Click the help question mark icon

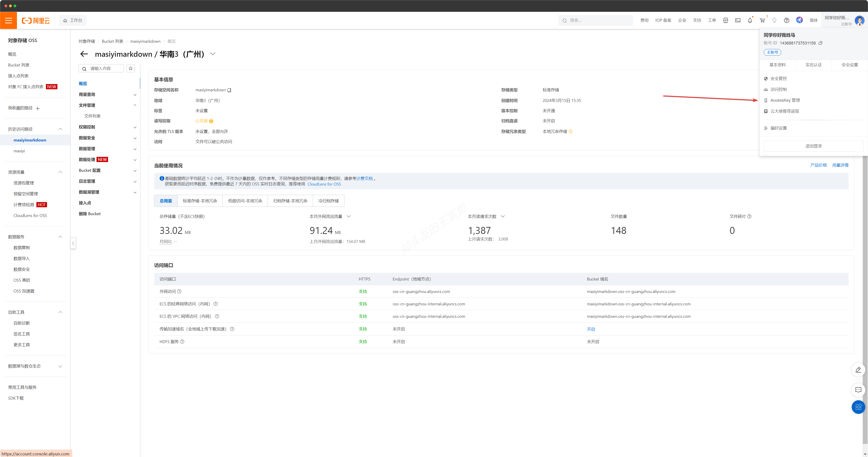pos(786,20)
